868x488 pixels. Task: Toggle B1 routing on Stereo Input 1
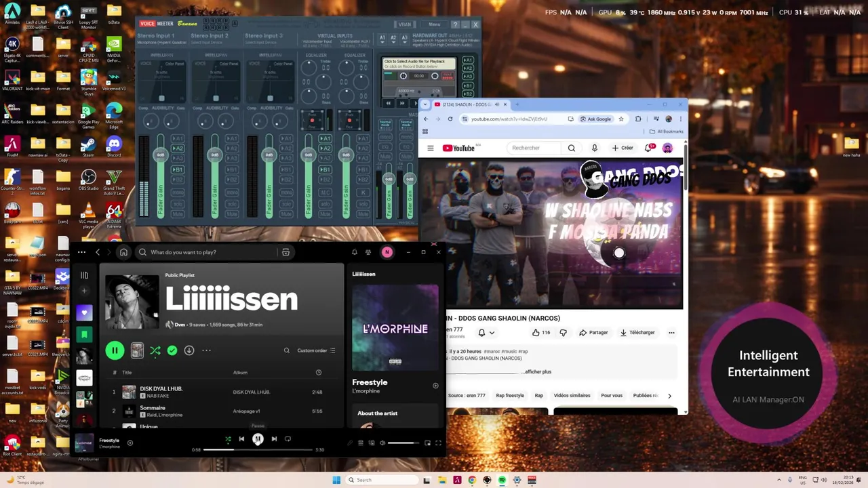pyautogui.click(x=177, y=169)
